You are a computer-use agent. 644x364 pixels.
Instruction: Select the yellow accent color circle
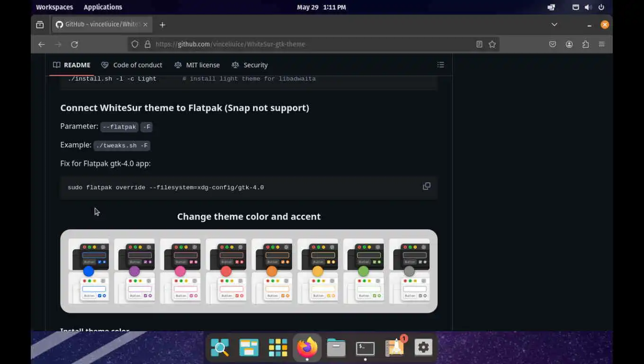pos(318,271)
